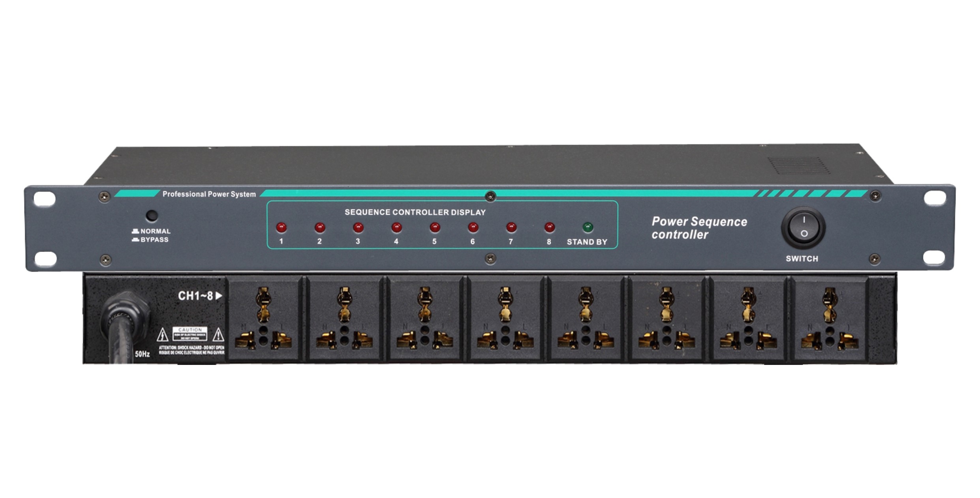Screen dimensions: 980x498
Task: Click red LED indicator for channel 1
Action: tap(281, 227)
